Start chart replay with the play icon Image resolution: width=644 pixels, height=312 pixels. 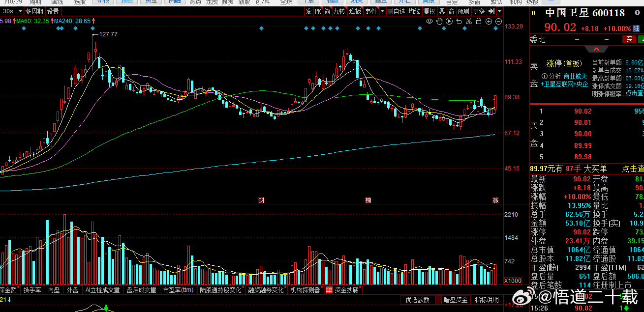tap(449, 21)
